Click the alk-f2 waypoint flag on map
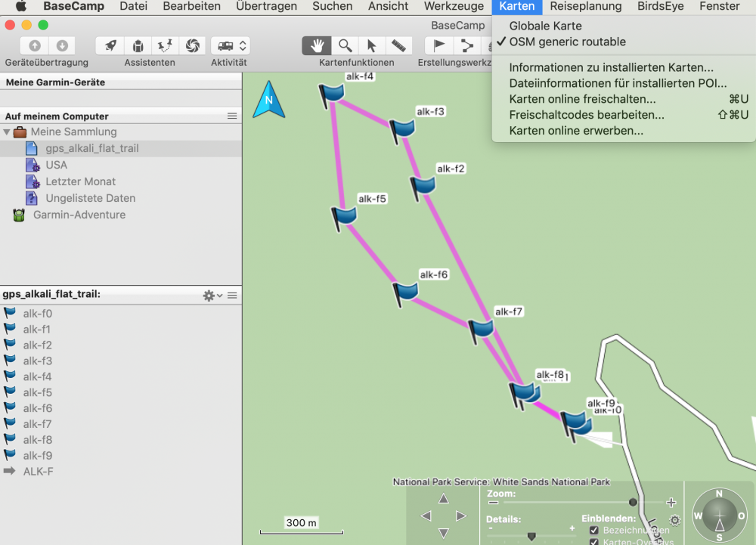756x545 pixels. [x=423, y=187]
